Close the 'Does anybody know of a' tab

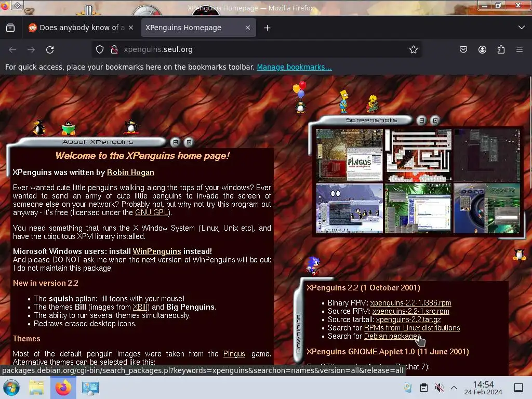coord(131,28)
